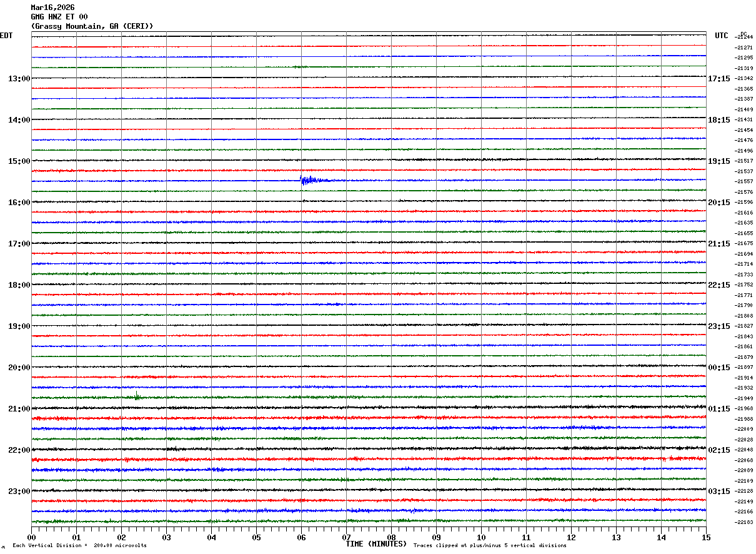Image resolution: width=756 pixels, height=554 pixels.
Task: Select the 20:00 EDT time label
Action: [x=19, y=368]
